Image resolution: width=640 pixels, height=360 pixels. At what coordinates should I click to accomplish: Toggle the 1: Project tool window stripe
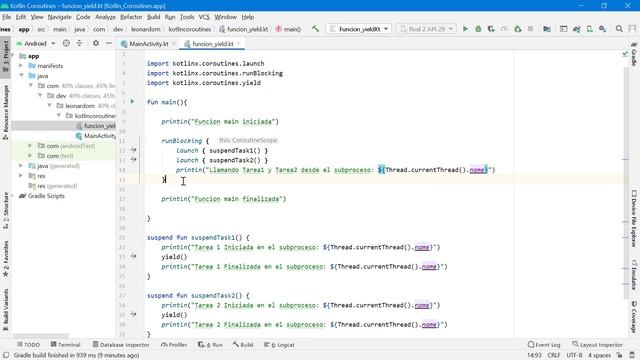pos(6,56)
